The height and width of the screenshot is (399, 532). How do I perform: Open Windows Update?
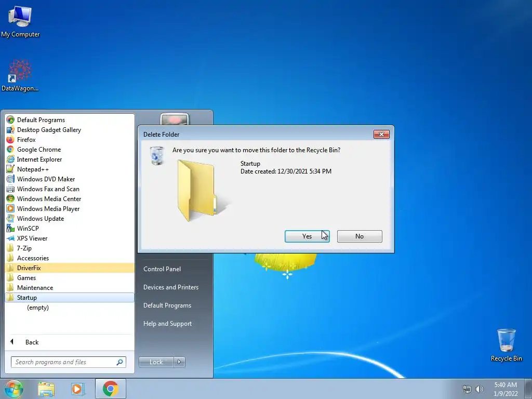click(70, 218)
